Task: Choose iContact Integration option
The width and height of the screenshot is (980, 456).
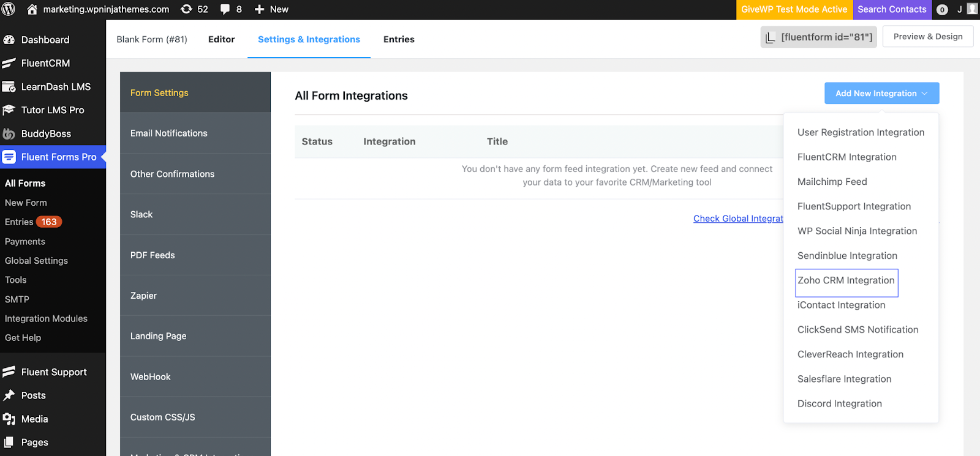Action: pyautogui.click(x=841, y=305)
